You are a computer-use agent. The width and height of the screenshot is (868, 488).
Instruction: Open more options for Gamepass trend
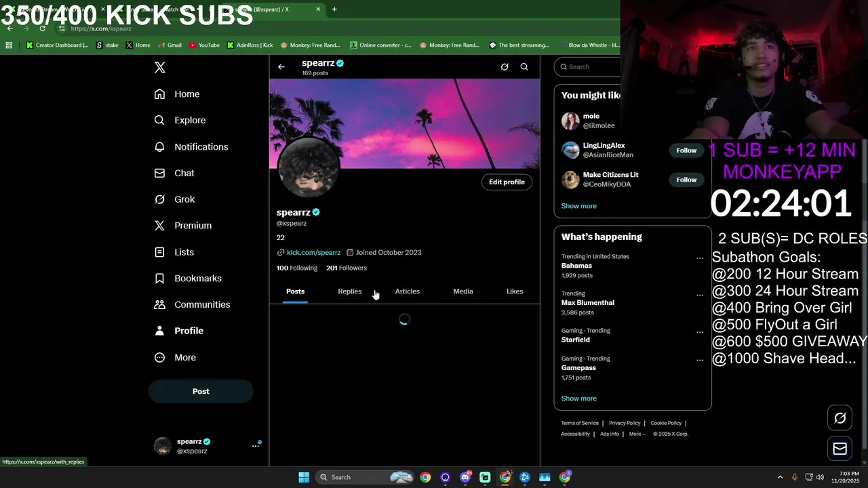coord(700,360)
